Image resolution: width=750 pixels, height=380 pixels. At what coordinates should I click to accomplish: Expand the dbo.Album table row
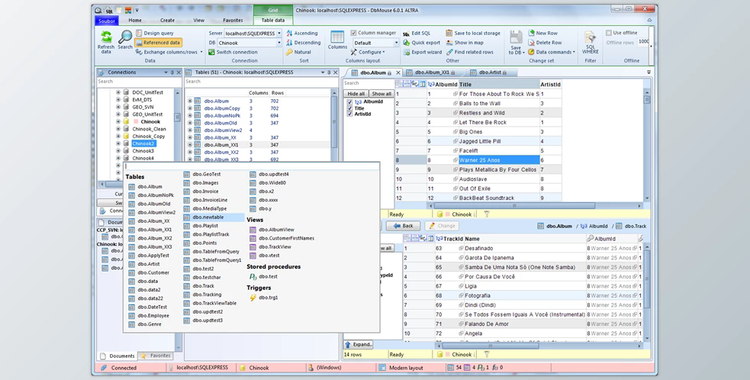[190, 101]
